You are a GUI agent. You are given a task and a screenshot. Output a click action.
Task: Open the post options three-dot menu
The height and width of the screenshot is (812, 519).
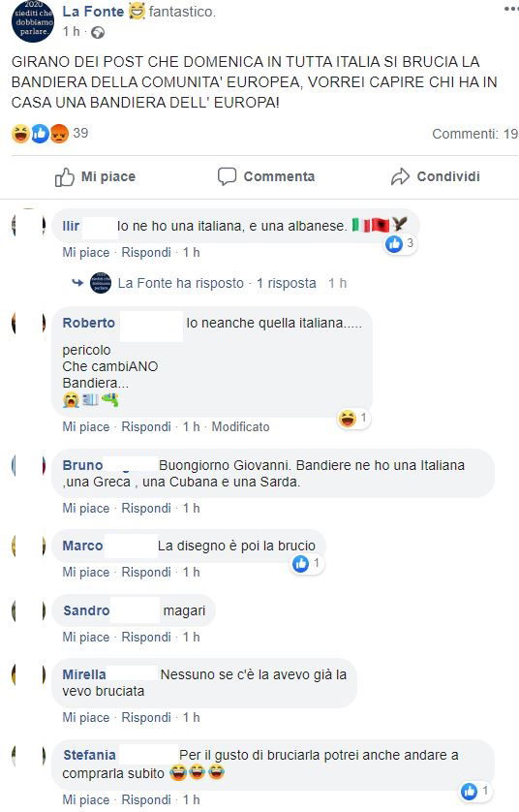[511, 10]
